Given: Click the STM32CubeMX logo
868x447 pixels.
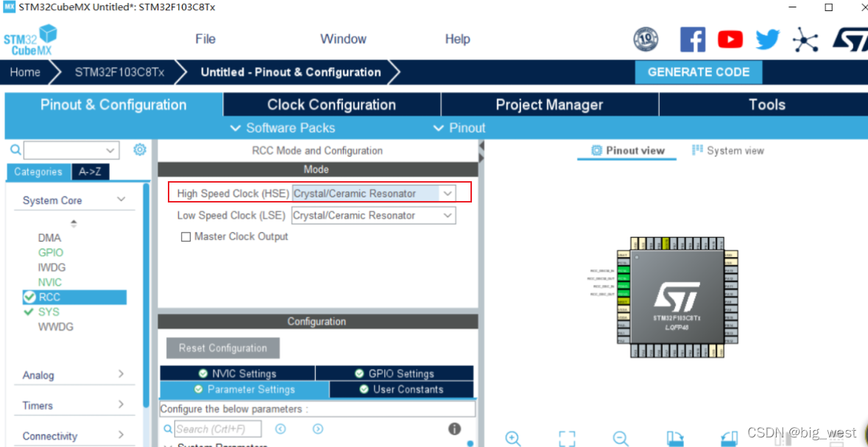Looking at the screenshot, I should pos(30,39).
